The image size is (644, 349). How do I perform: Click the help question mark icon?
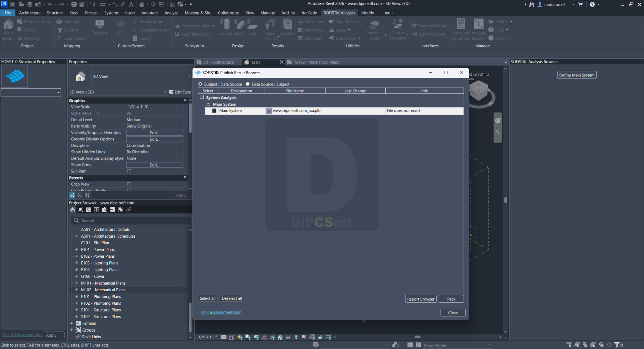click(x=592, y=4)
